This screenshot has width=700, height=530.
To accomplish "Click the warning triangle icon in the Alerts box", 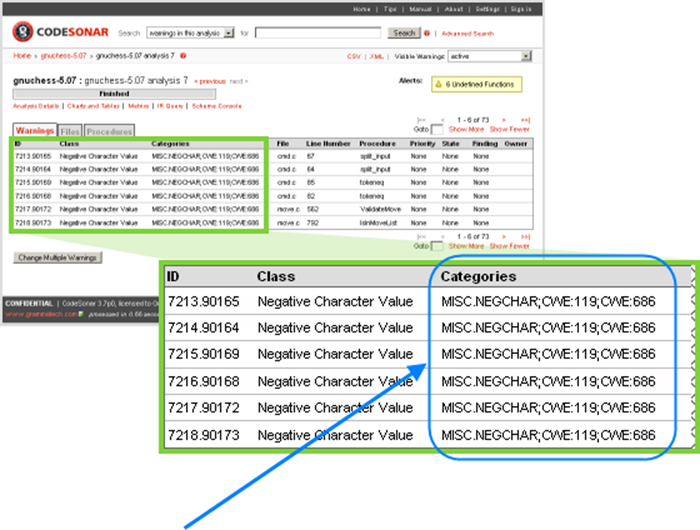I will tap(438, 84).
